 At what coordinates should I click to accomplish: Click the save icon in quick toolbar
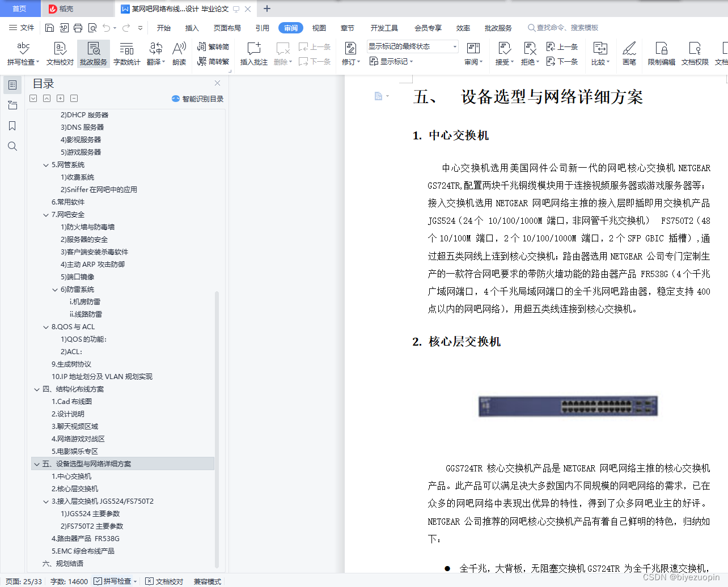click(49, 28)
